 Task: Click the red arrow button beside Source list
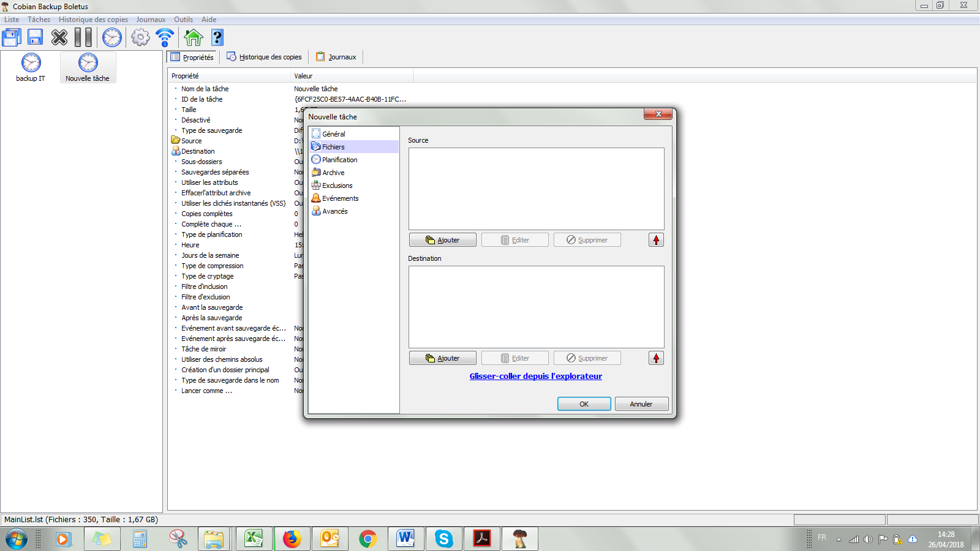pos(656,240)
